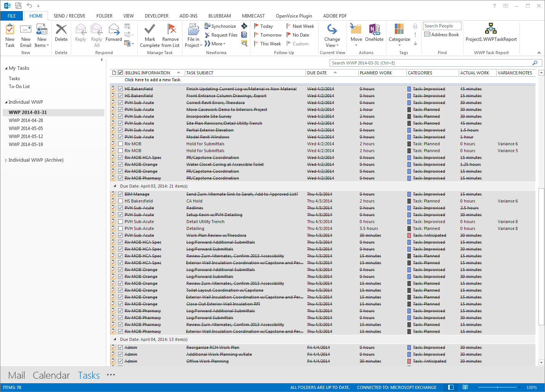Open OneNote for selected task
The height and width of the screenshot is (392, 545).
pyautogui.click(x=374, y=33)
